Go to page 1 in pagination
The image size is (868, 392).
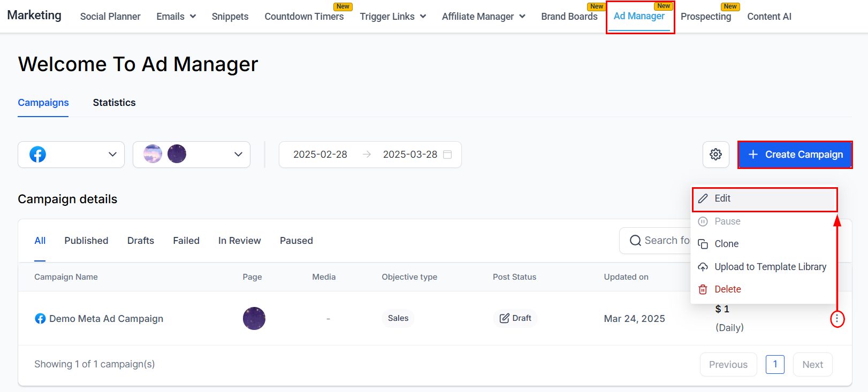[x=775, y=364]
